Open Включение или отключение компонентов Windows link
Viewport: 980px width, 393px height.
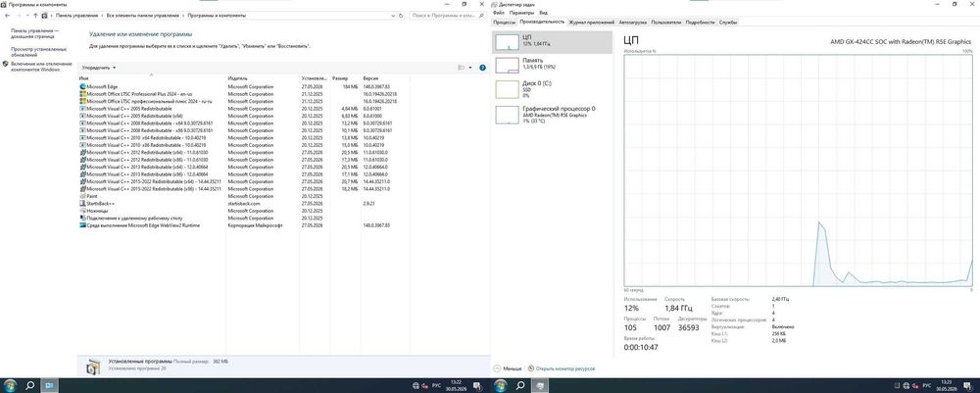(x=41, y=67)
